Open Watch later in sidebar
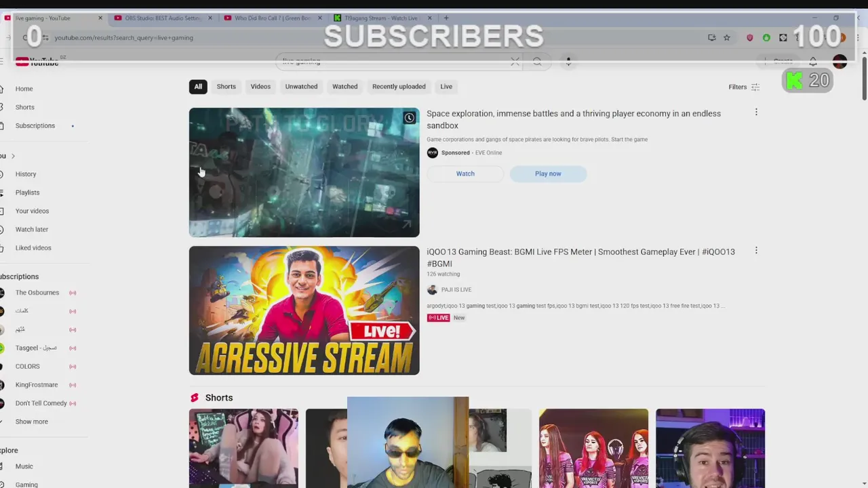Viewport: 868px width, 488px height. [x=32, y=229]
